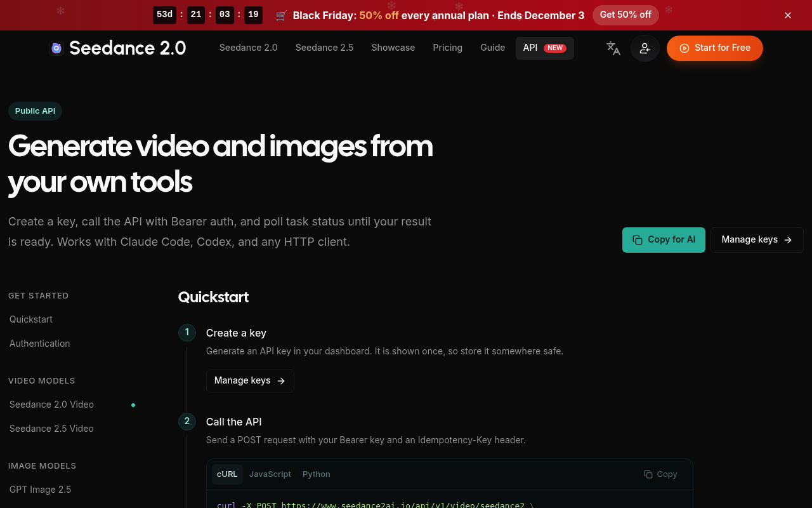Image resolution: width=812 pixels, height=508 pixels.
Task: Open the Pricing page
Action: coord(448,48)
